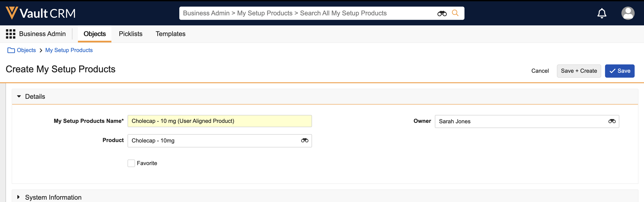Click the Save button
This screenshot has height=202, width=644.
point(620,71)
